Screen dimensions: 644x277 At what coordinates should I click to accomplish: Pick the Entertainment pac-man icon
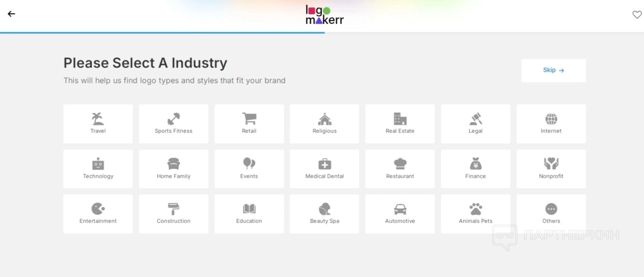[x=98, y=209]
